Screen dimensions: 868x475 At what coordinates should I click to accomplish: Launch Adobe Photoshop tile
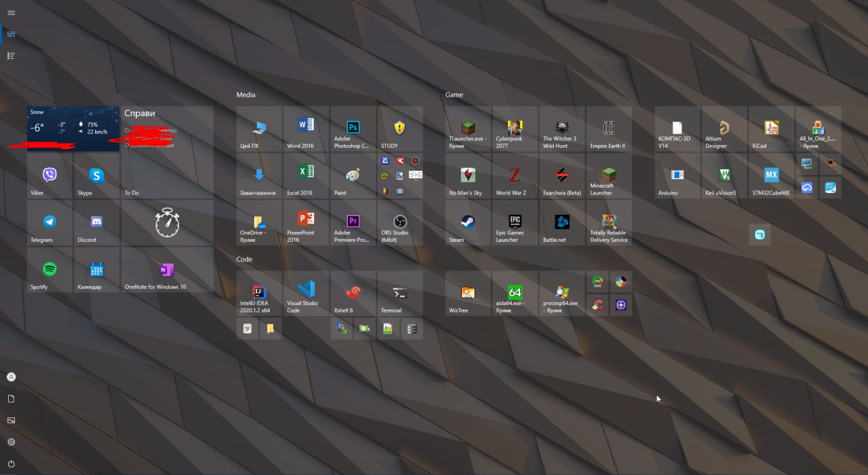pos(353,129)
